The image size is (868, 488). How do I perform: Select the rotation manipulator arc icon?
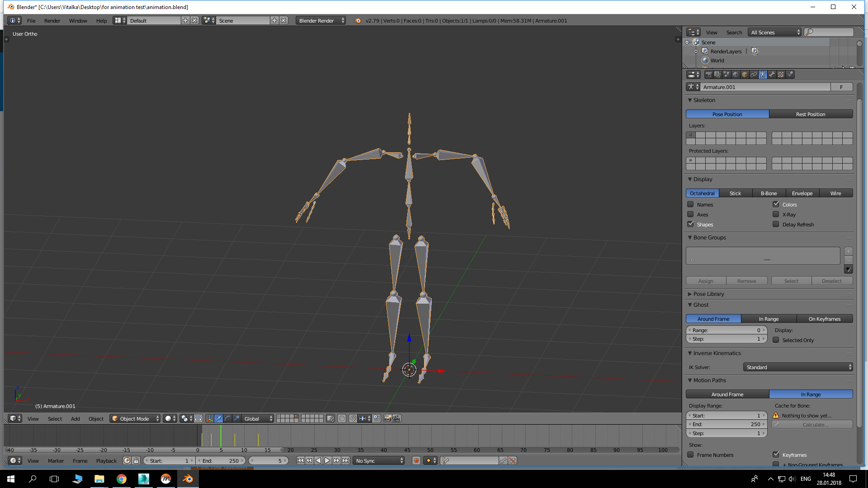pos(227,418)
